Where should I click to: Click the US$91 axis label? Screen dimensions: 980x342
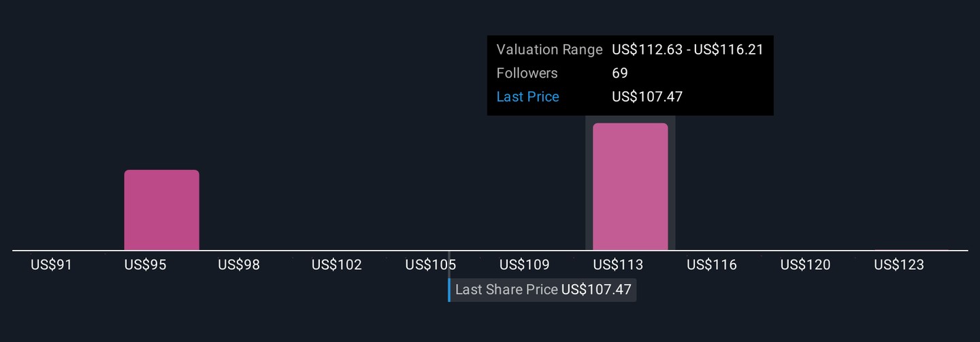pos(51,265)
